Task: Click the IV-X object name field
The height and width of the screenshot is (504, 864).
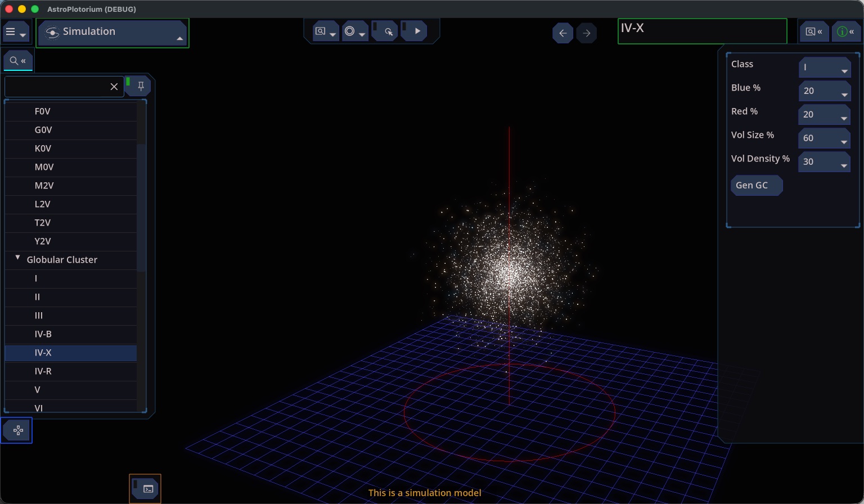Action: [702, 31]
